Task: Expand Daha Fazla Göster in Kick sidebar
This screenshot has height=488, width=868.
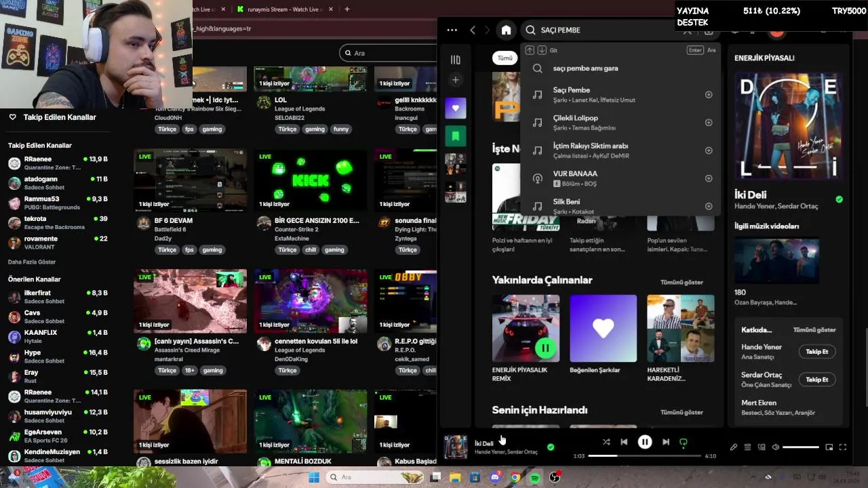Action: tap(32, 262)
